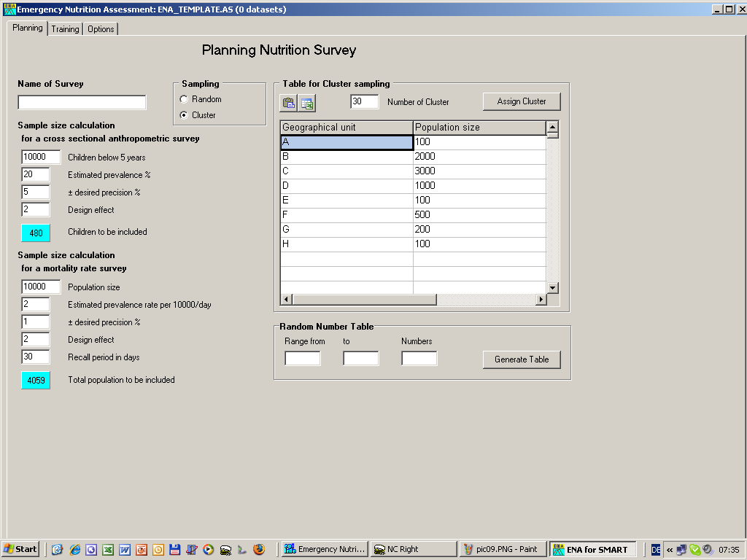Click the floppy disk save icon in the taskbar

(174, 550)
